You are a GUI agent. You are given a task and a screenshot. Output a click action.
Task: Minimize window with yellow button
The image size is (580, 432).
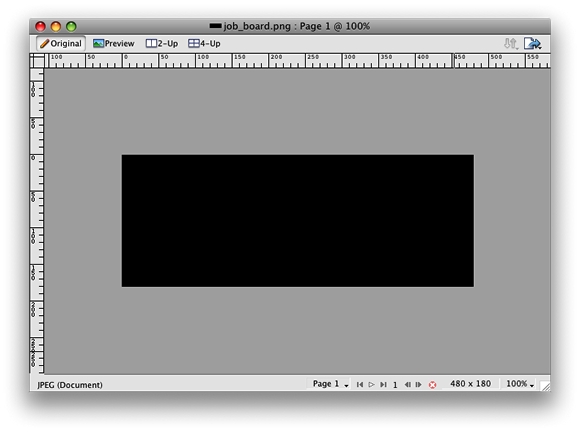click(56, 26)
